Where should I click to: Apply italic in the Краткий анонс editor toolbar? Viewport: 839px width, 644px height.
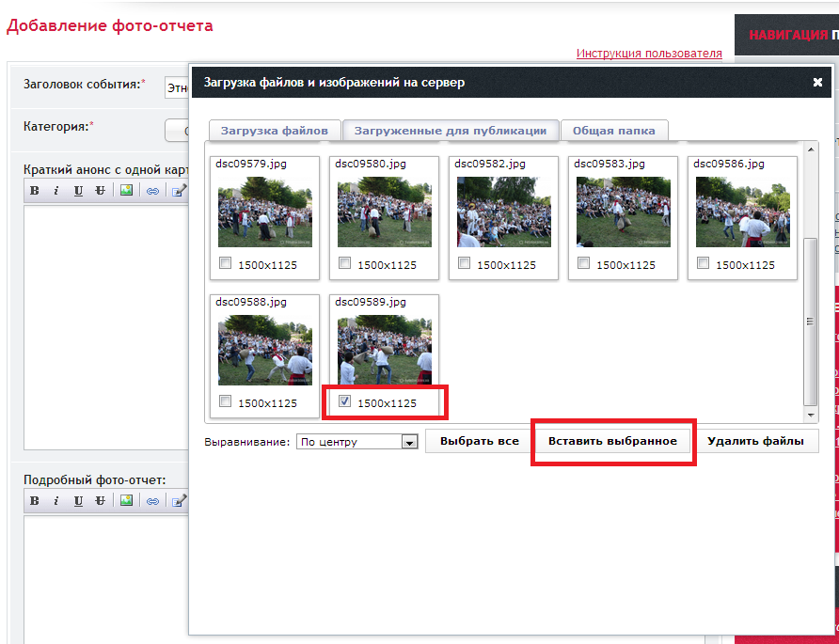coord(56,190)
